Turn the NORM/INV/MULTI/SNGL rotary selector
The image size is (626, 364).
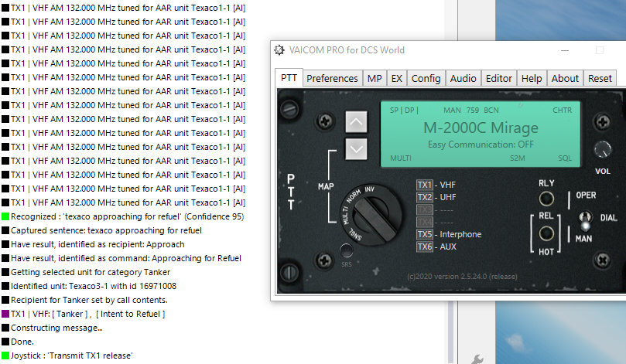(371, 216)
